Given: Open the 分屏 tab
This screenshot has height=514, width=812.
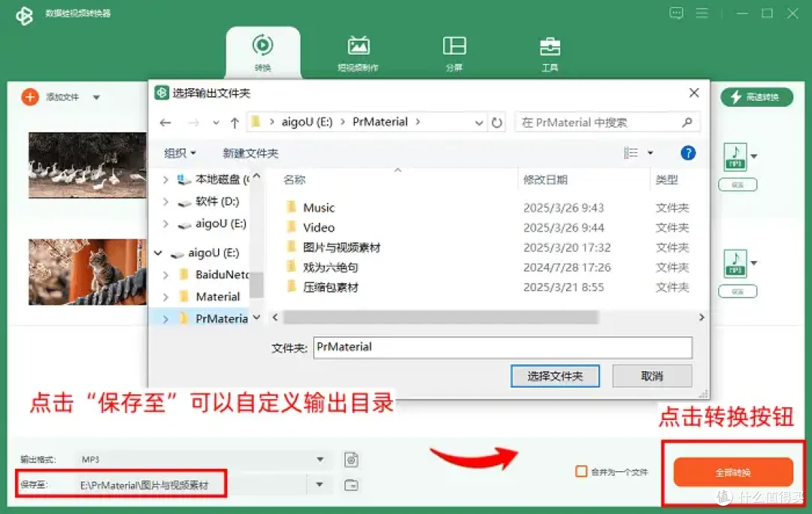Looking at the screenshot, I should [x=454, y=53].
